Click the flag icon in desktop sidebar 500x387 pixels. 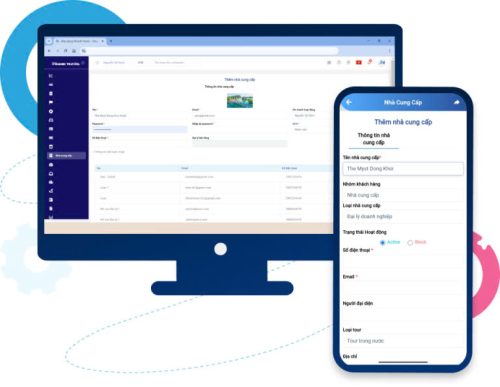pyautogui.click(x=51, y=102)
